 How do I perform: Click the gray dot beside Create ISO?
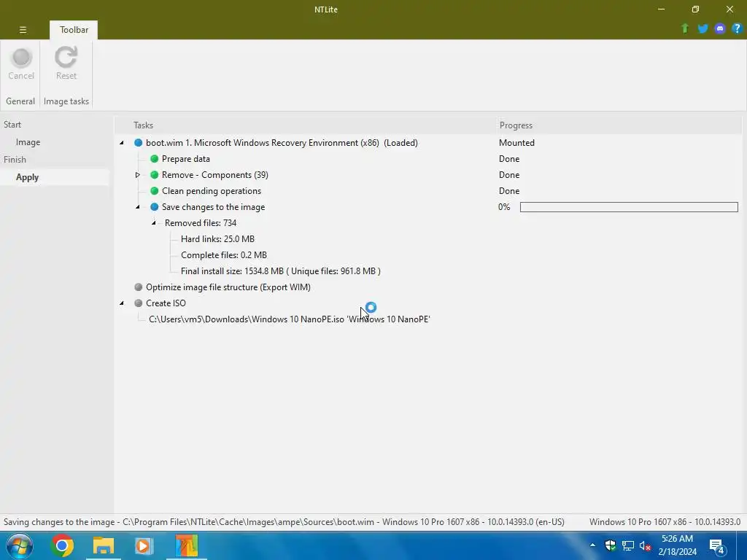[x=138, y=303]
